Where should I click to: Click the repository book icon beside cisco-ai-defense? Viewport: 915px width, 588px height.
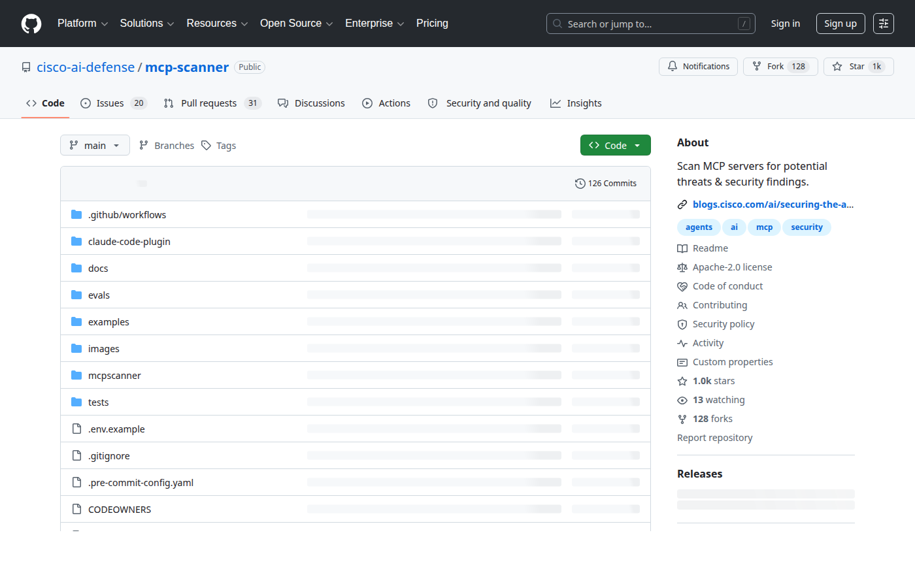(x=26, y=67)
